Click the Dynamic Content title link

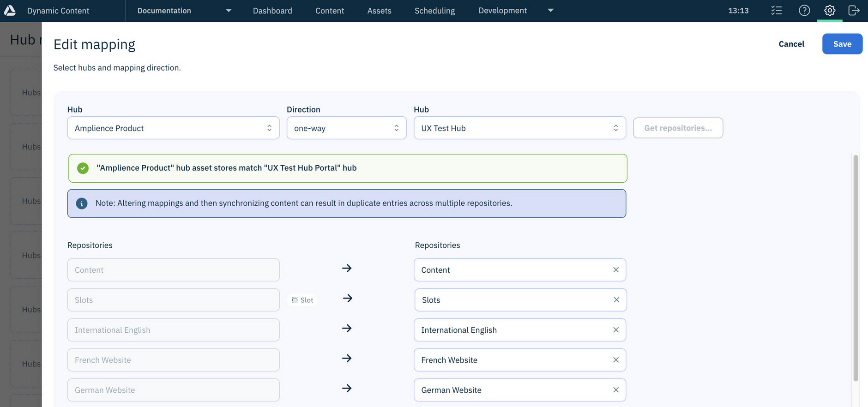(x=58, y=11)
